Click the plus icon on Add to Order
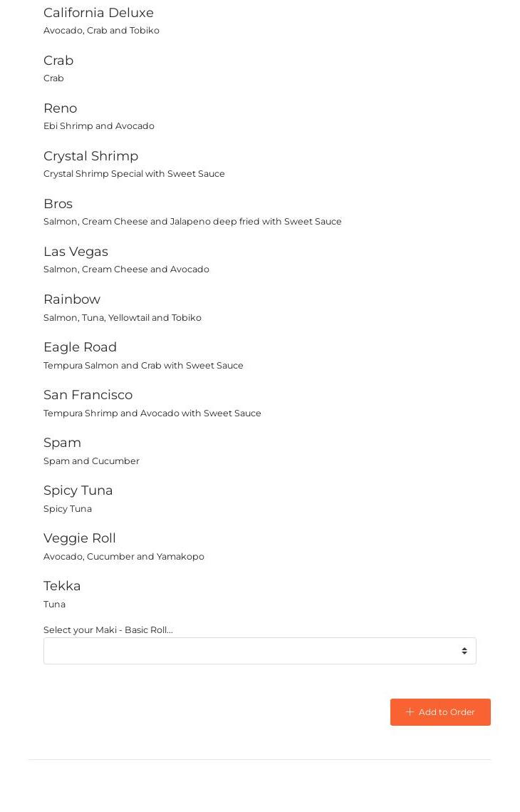Screen dimensions: 520x812 pos(410,712)
